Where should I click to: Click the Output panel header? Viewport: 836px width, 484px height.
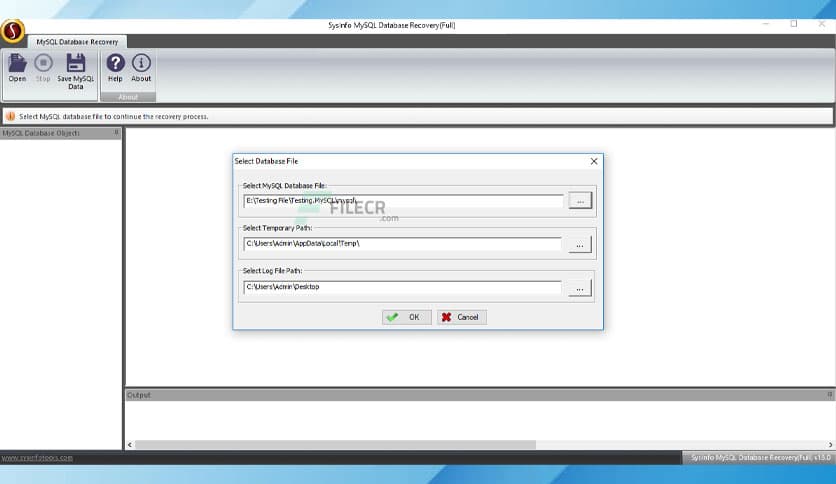point(480,395)
